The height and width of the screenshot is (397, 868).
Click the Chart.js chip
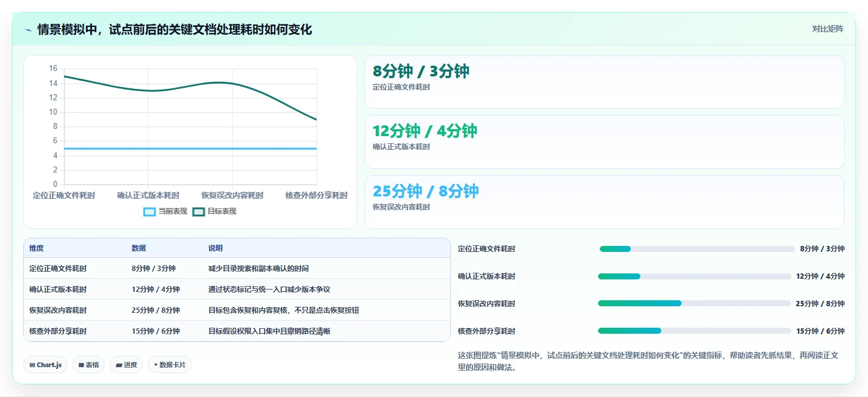[45, 365]
